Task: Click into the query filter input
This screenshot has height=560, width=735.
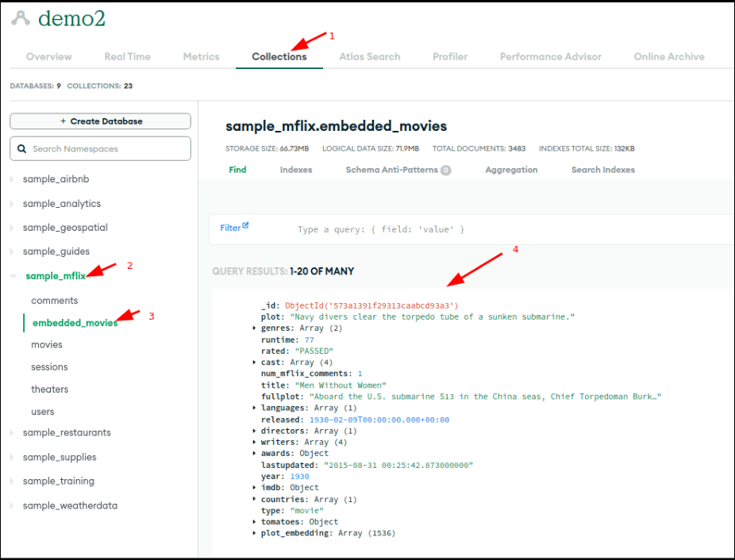Action: click(x=476, y=229)
